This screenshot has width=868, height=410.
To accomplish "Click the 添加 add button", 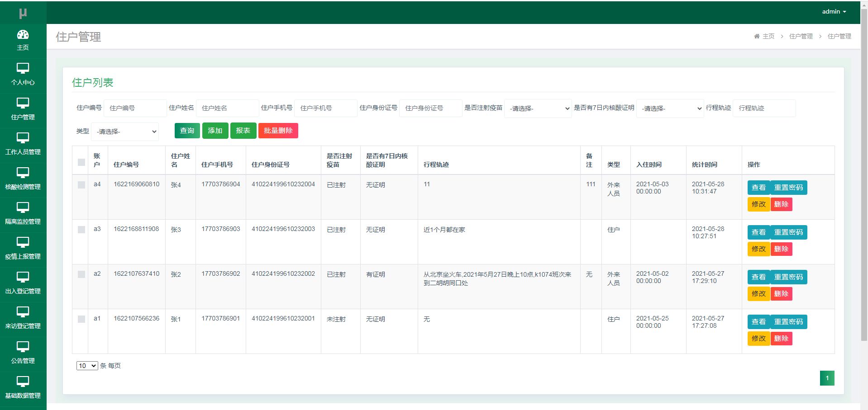I will click(x=215, y=131).
